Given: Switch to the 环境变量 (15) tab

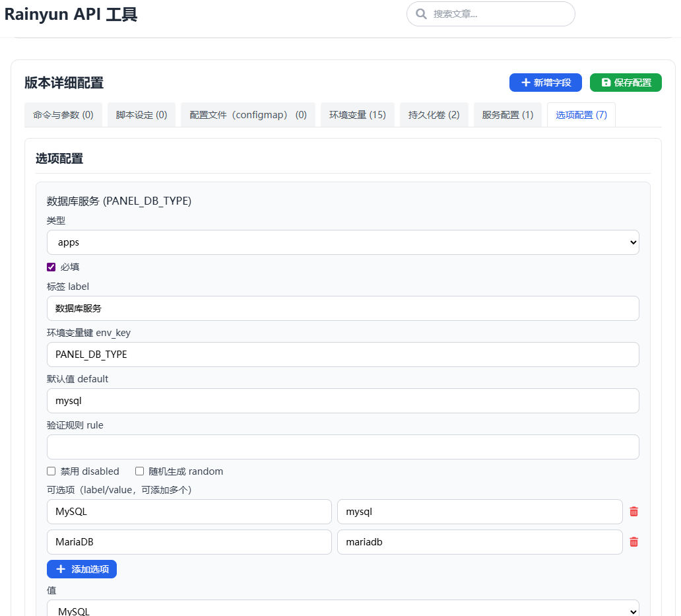Looking at the screenshot, I should pos(357,115).
